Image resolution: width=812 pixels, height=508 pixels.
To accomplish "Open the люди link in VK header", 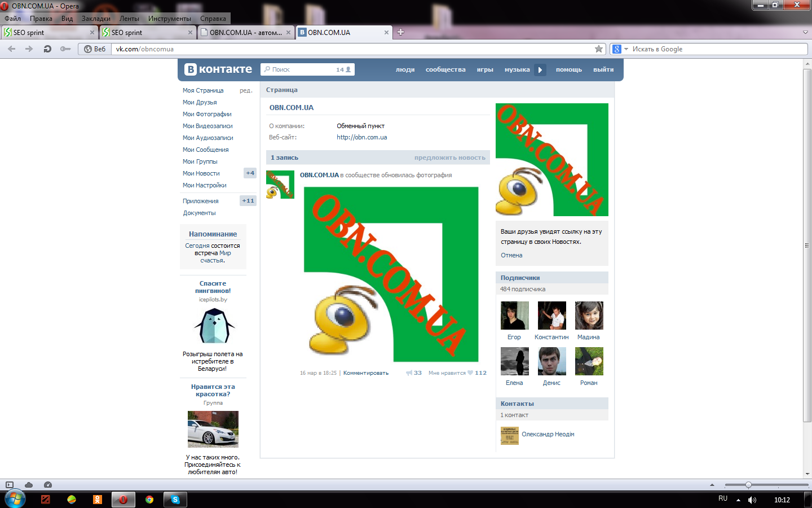I will (x=405, y=69).
